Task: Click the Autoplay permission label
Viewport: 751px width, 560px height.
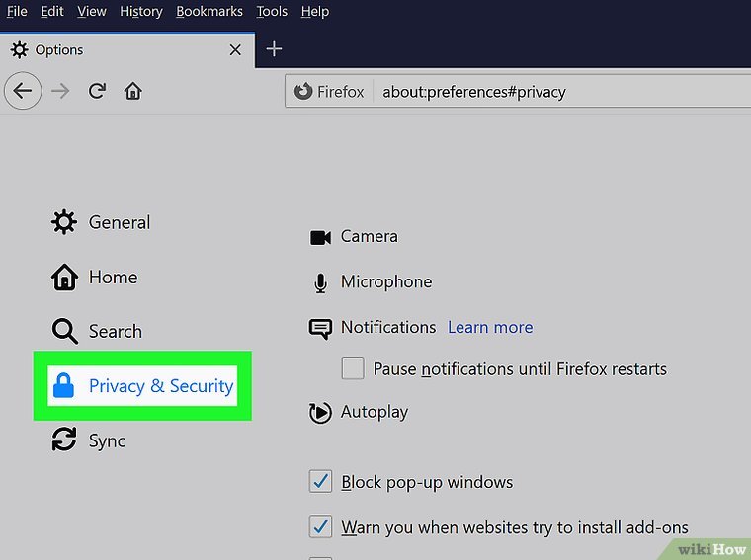Action: tap(375, 412)
